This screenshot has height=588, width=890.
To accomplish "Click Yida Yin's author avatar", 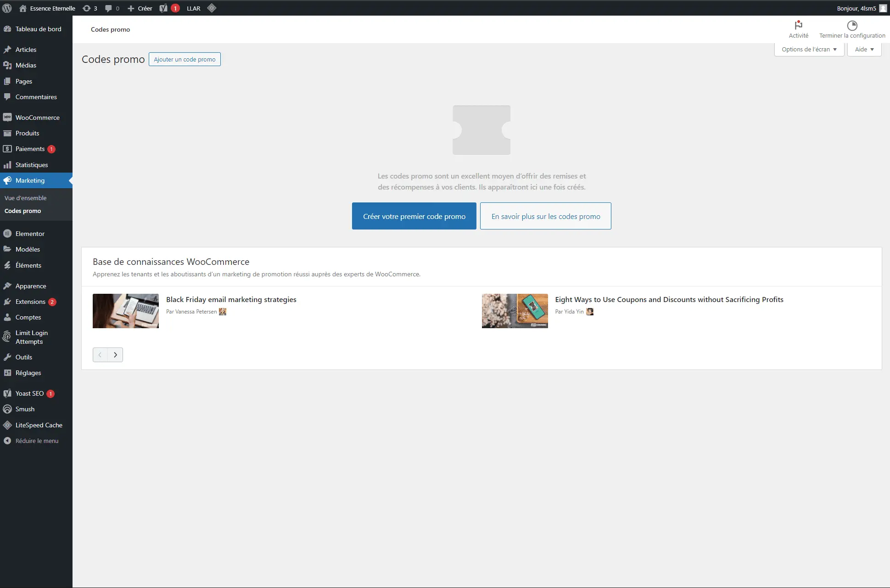I will tap(590, 312).
